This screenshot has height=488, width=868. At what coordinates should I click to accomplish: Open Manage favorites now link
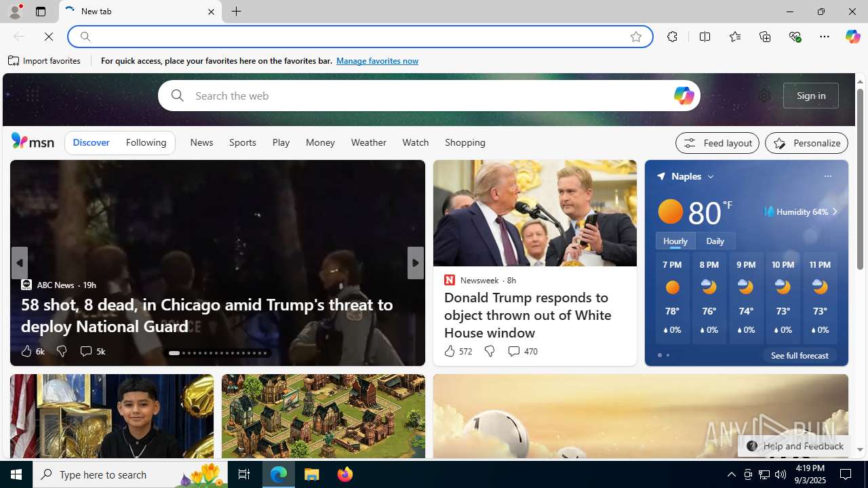coord(377,61)
